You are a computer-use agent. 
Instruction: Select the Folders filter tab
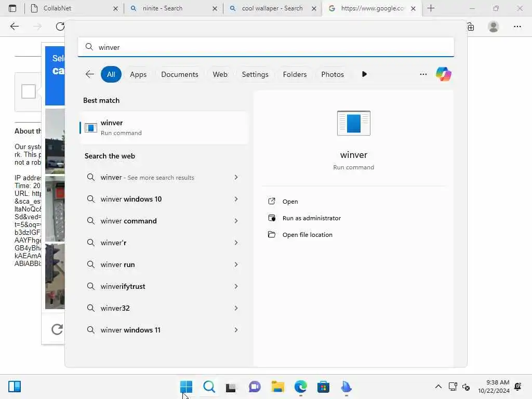(295, 74)
